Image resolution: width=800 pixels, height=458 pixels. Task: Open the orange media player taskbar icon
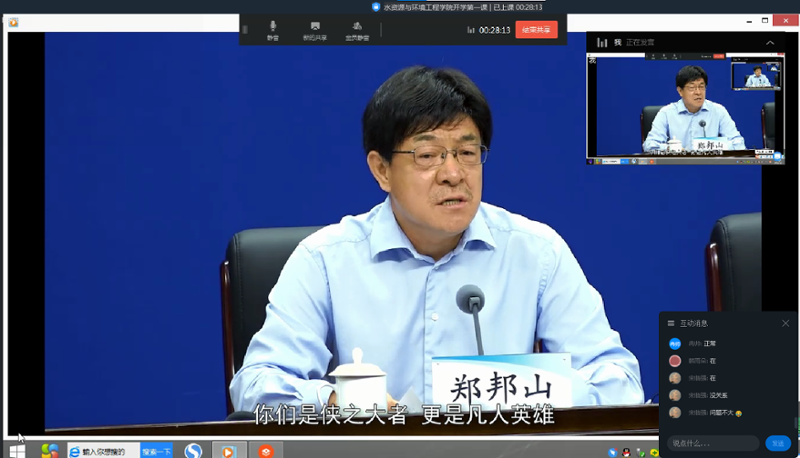pyautogui.click(x=229, y=451)
